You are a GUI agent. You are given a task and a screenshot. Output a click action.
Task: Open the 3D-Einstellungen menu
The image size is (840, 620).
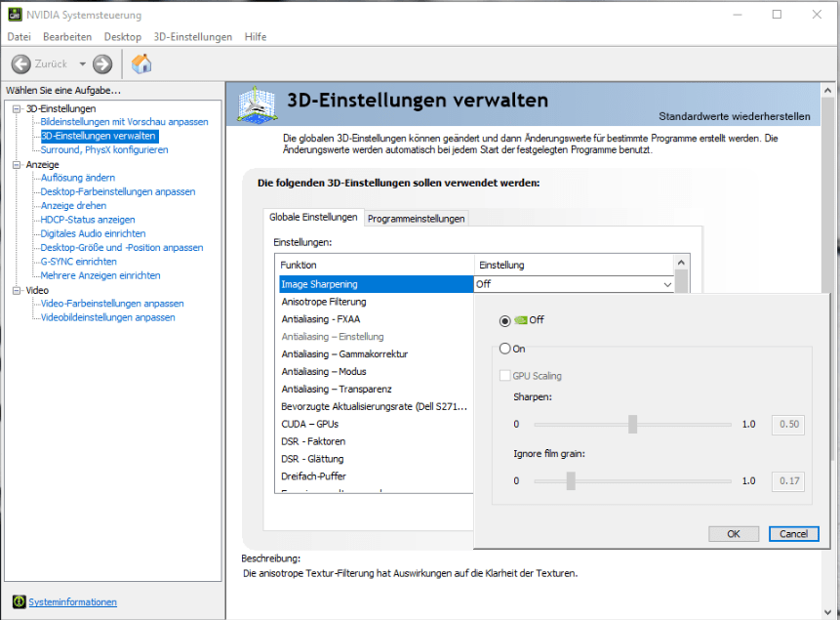193,36
